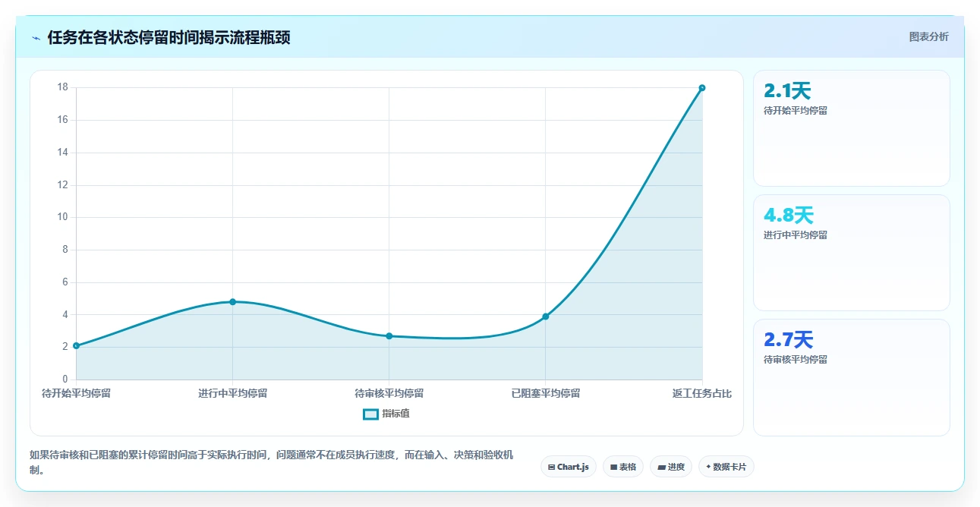
Task: Click the x-axis label 待开始平均停留
Action: pos(76,393)
